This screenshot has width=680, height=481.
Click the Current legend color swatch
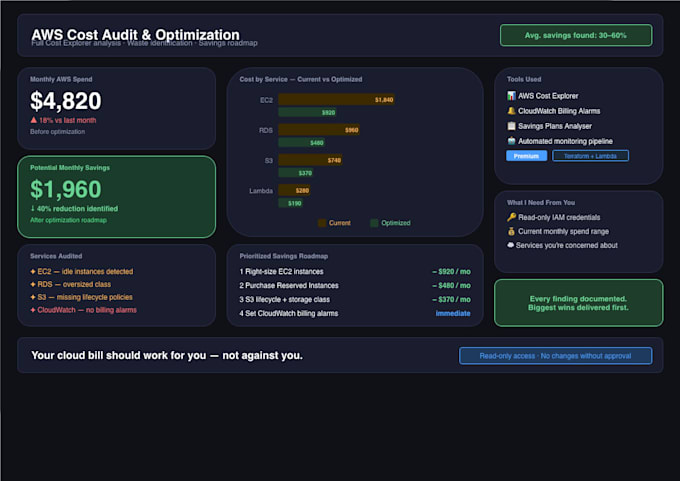point(322,223)
